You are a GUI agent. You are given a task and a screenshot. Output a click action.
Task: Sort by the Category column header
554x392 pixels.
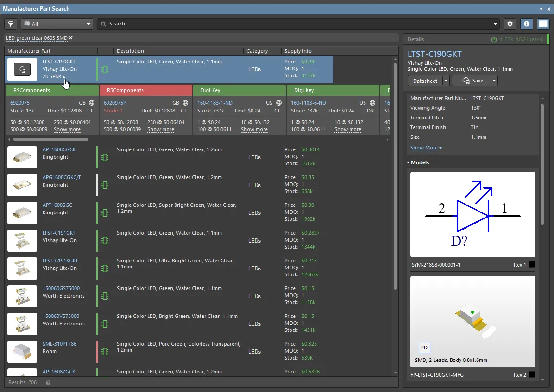point(257,51)
